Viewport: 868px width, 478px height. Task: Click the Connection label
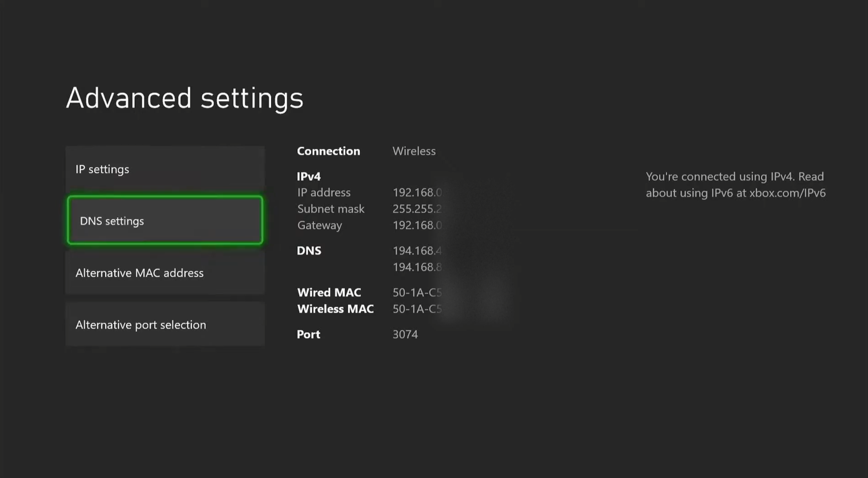(328, 151)
